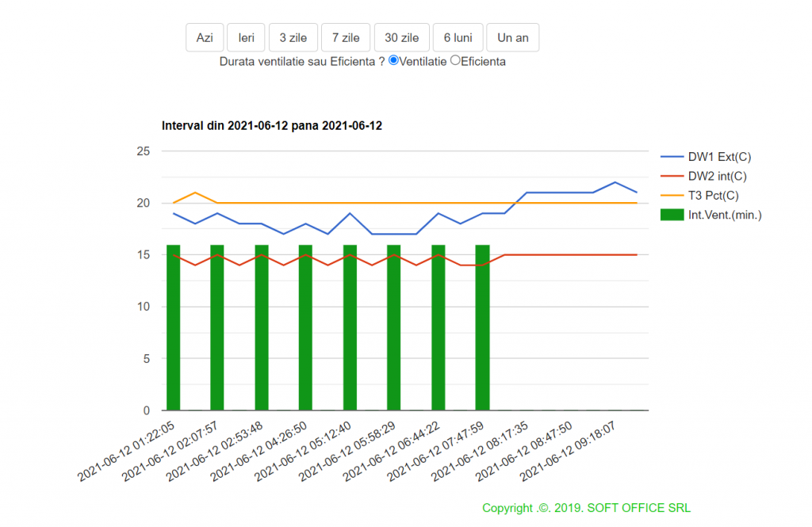The image size is (812, 527).
Task: Click the green Int.Vent.(min.) legend swatch
Action: pos(671,214)
